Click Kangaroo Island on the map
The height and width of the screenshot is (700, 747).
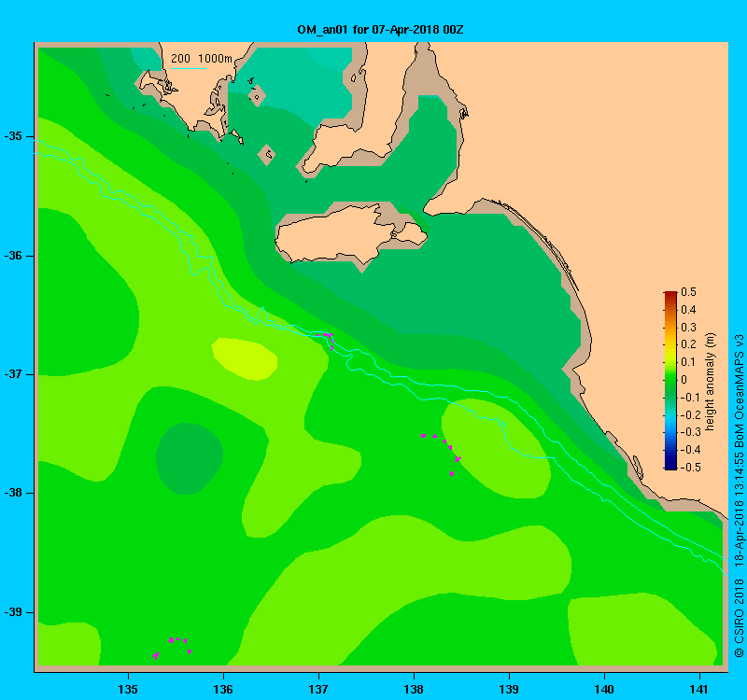pos(350,233)
